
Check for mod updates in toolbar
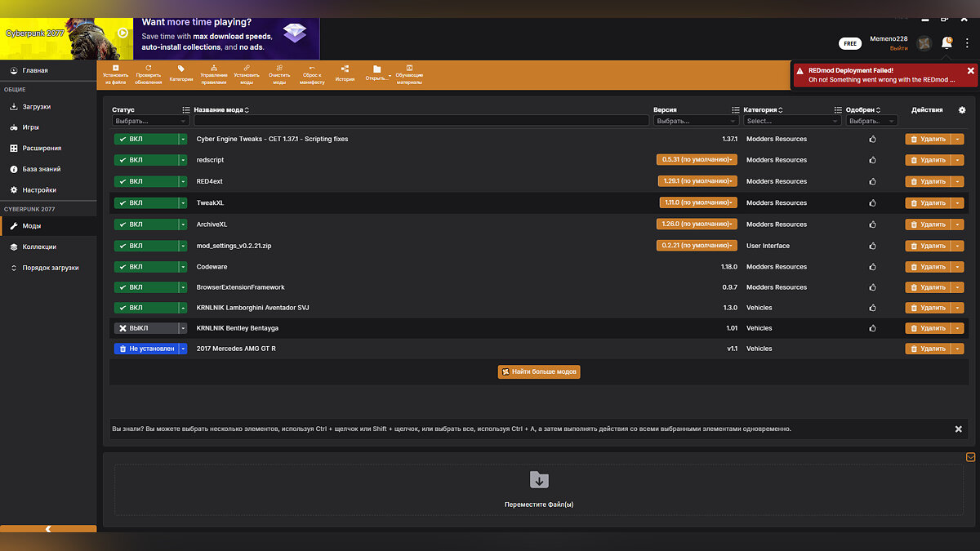pyautogui.click(x=148, y=69)
